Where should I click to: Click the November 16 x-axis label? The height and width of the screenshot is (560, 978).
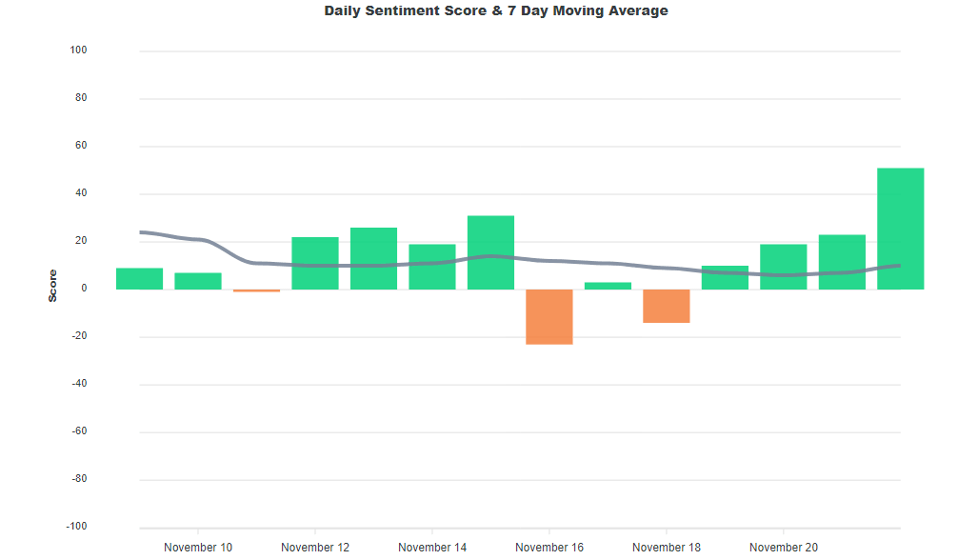pos(549,548)
